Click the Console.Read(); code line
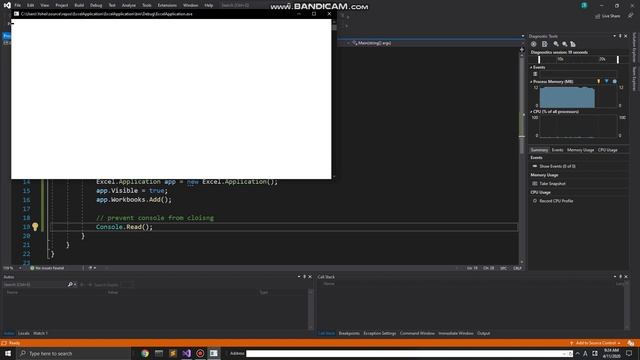This screenshot has width=640, height=360. pyautogui.click(x=124, y=227)
